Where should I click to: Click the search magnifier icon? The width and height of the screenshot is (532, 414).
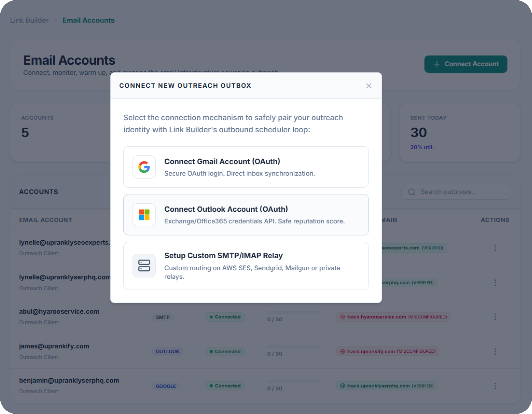pyautogui.click(x=412, y=192)
